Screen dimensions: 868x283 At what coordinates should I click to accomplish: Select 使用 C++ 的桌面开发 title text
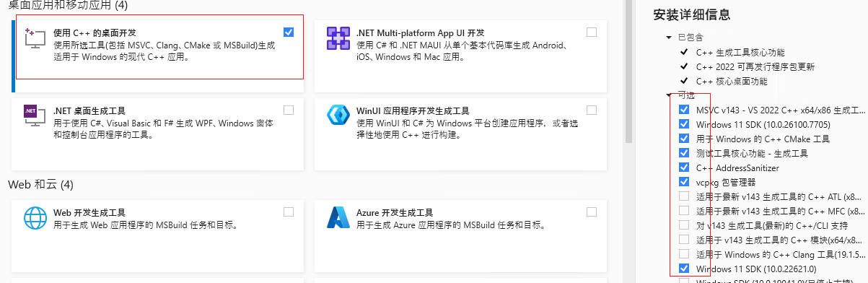(95, 33)
